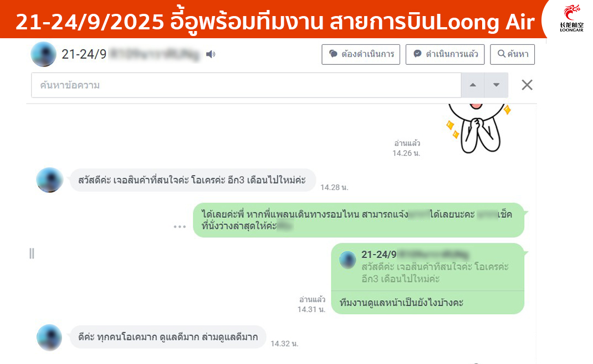The width and height of the screenshot is (593, 364).
Task: Click the panel resize handle on left
Action: tap(32, 254)
